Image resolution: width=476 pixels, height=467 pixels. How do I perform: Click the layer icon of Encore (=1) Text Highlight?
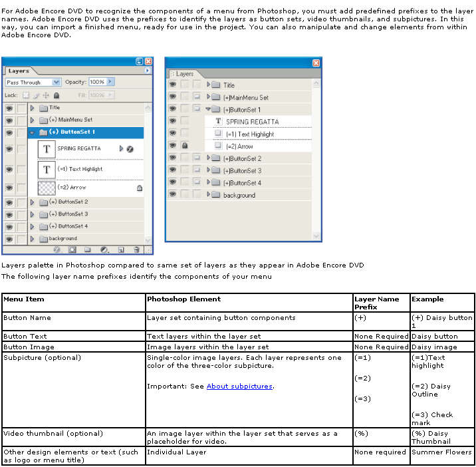pyautogui.click(x=217, y=133)
